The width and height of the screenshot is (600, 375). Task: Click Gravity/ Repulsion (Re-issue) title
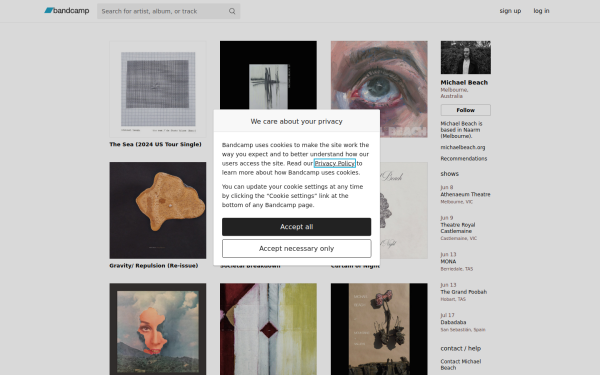point(154,266)
